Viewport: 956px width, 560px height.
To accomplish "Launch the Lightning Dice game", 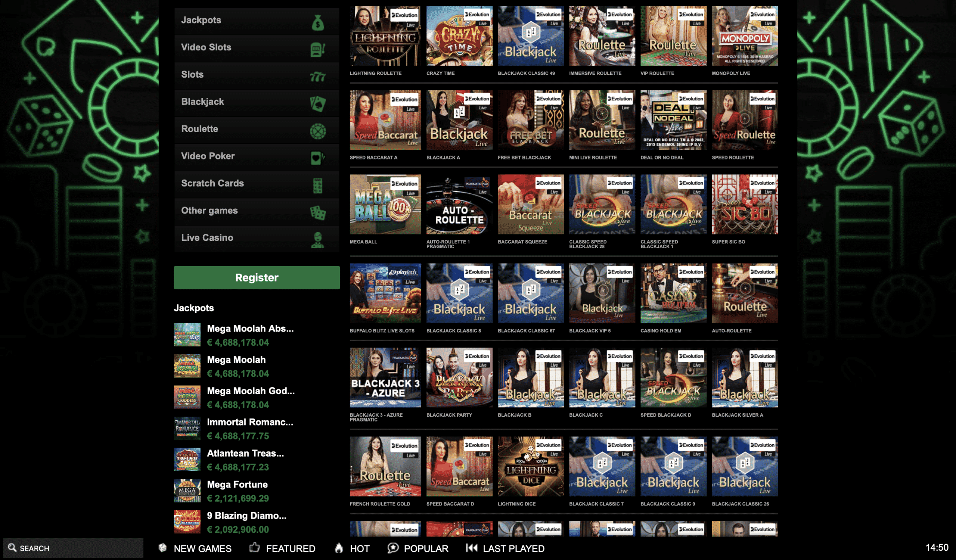I will click(x=530, y=466).
